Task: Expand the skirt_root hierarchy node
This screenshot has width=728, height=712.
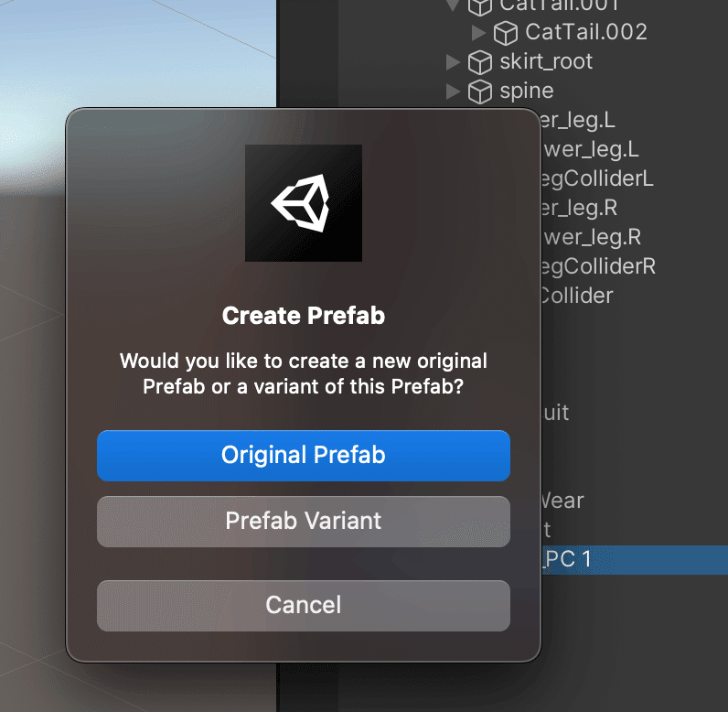Action: (x=452, y=62)
